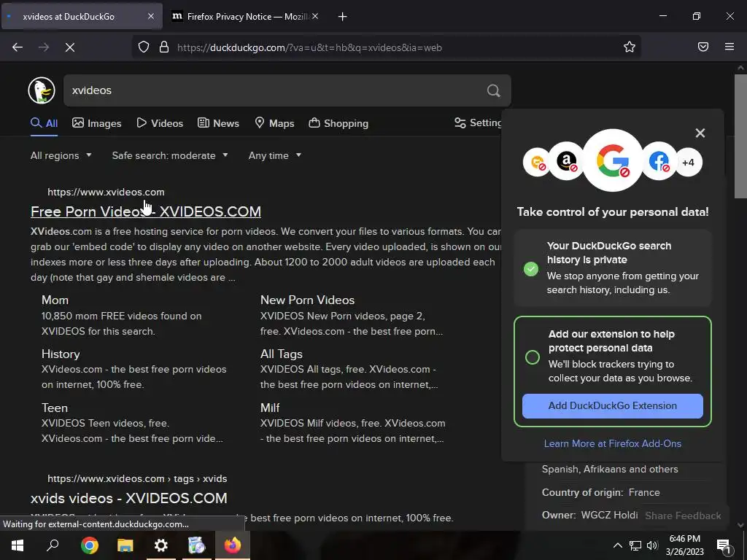Open the volume speaker tray icon
The width and height of the screenshot is (747, 560).
click(652, 545)
